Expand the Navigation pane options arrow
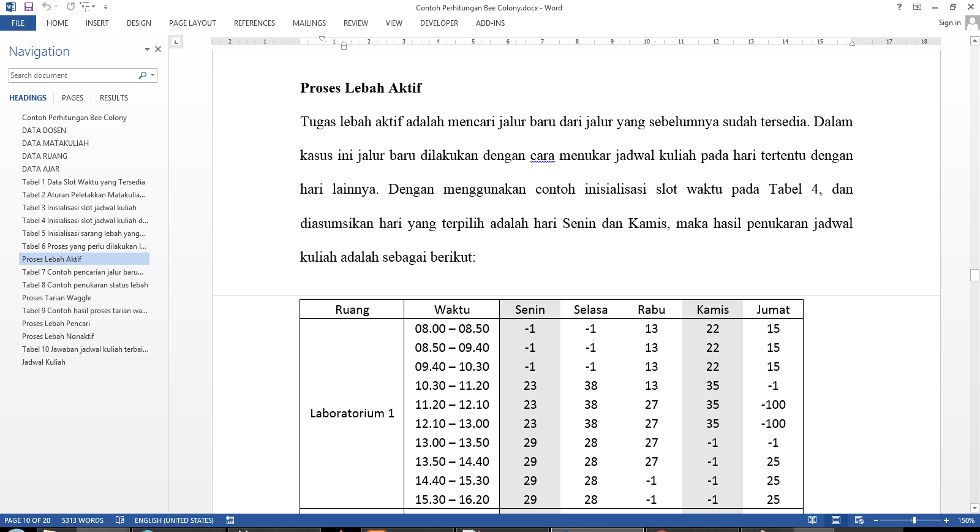 click(x=147, y=49)
